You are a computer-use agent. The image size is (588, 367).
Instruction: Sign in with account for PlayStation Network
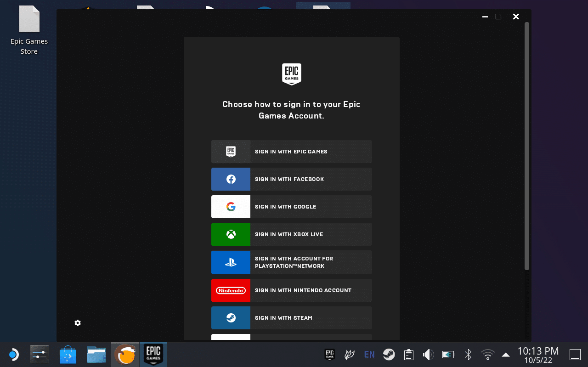(291, 262)
